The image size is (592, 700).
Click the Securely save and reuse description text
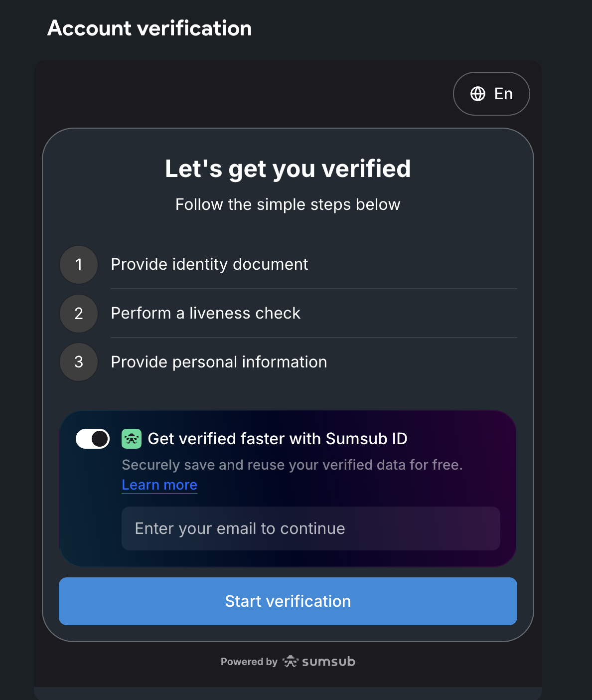pos(293,465)
